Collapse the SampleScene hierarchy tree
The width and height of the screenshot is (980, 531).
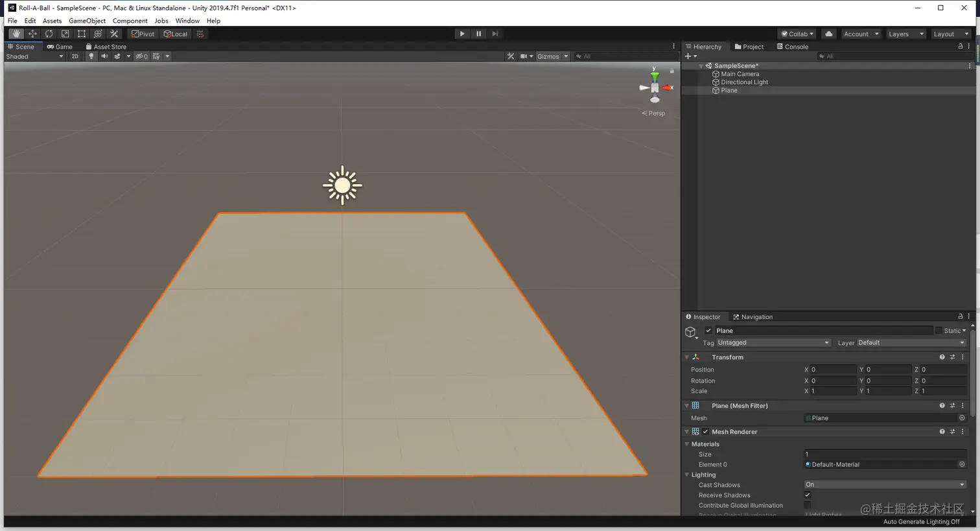[701, 65]
